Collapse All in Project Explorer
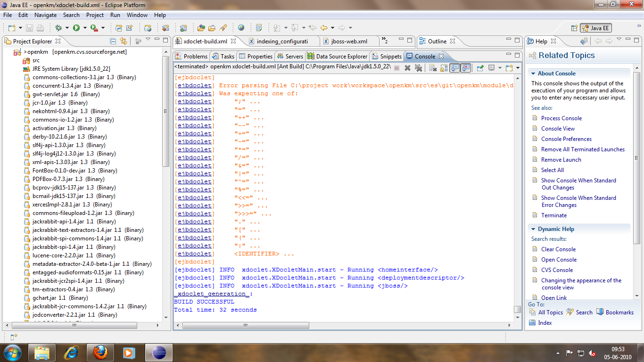The height and width of the screenshot is (362, 644). (x=113, y=41)
